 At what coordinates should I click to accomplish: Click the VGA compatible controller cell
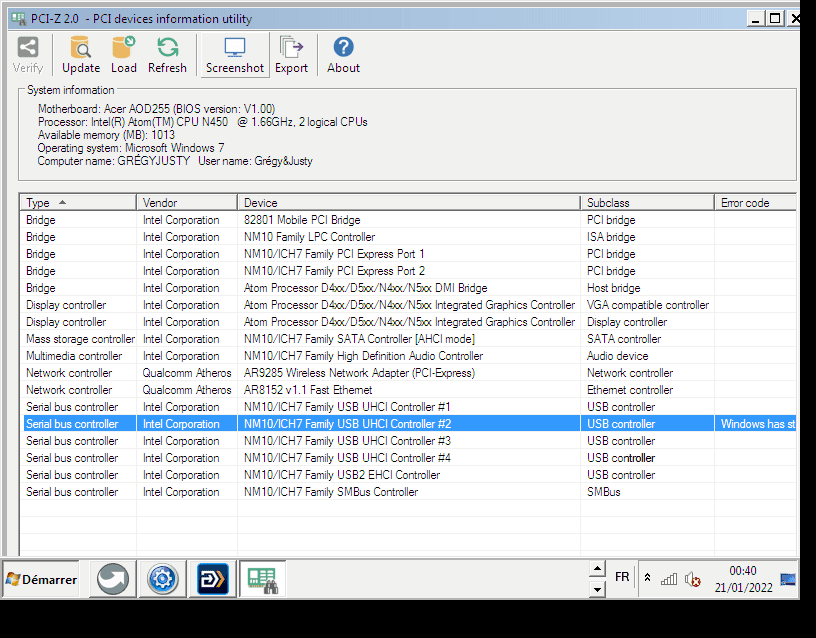pyautogui.click(x=647, y=305)
